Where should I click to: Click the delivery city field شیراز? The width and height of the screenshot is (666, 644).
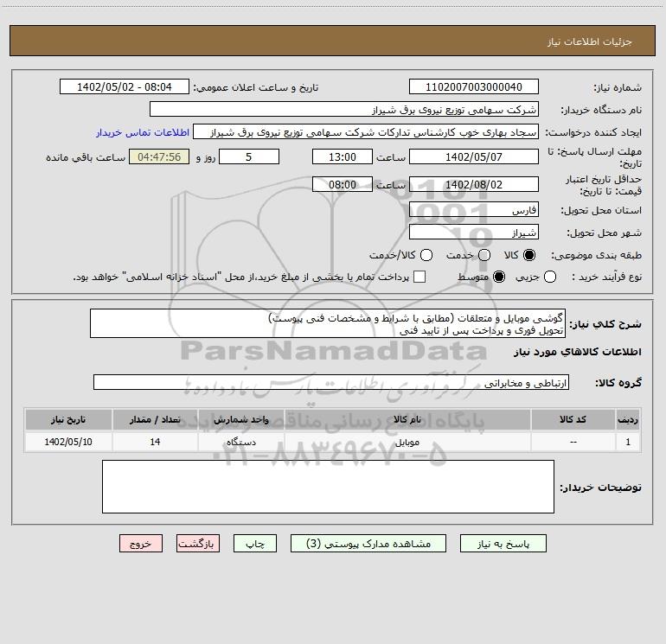click(x=474, y=232)
